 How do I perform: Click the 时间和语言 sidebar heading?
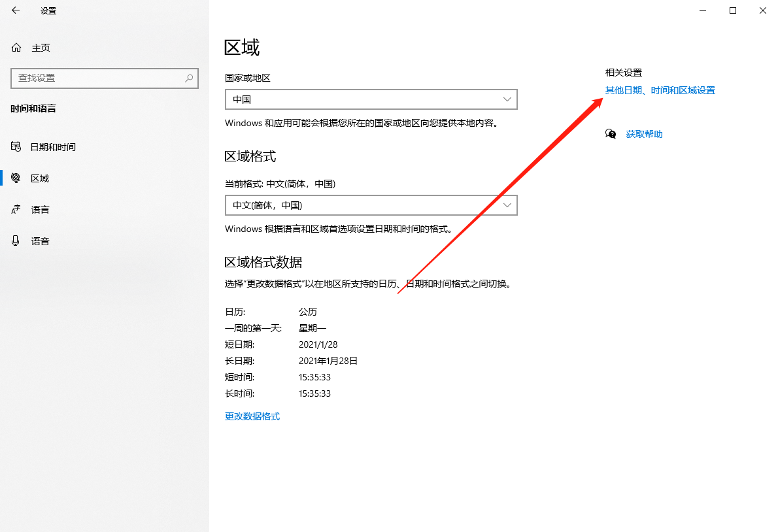click(x=33, y=108)
